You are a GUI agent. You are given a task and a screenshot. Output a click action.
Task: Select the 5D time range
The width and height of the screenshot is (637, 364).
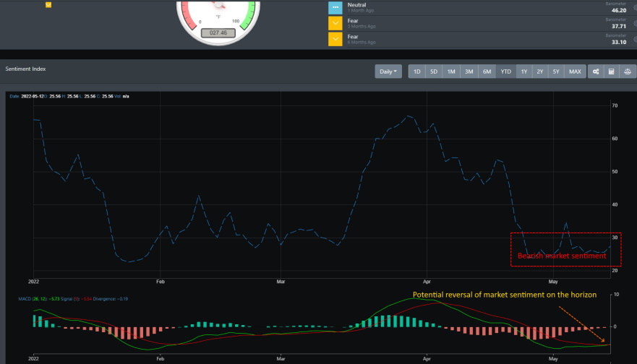434,71
